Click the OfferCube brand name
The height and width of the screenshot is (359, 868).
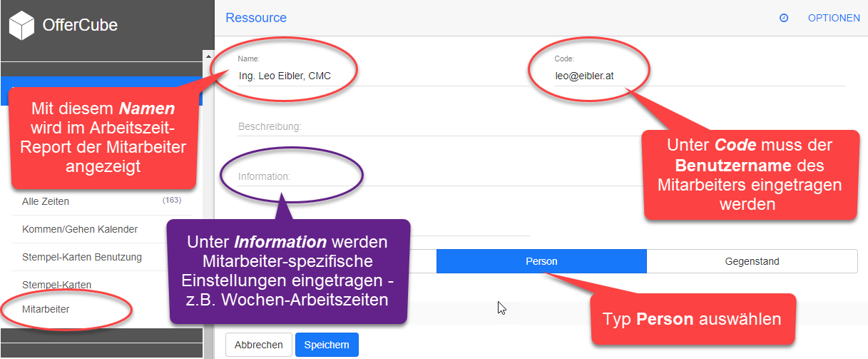(x=80, y=26)
